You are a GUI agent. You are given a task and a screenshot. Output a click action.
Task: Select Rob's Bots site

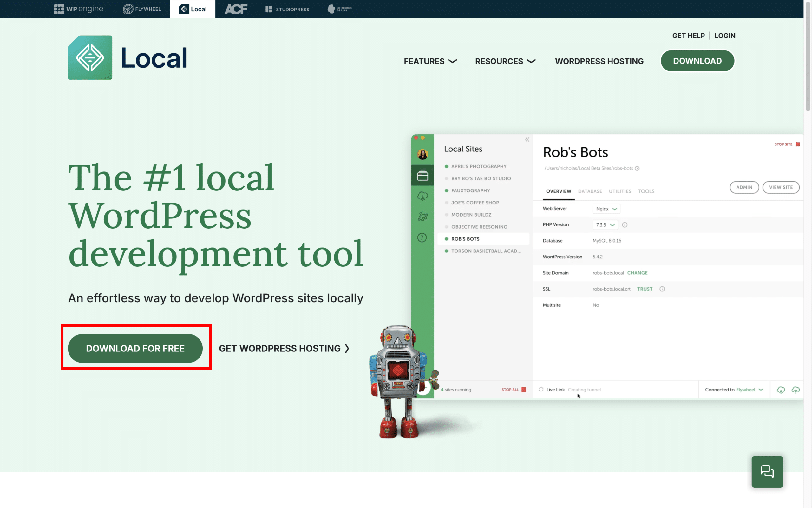483,239
